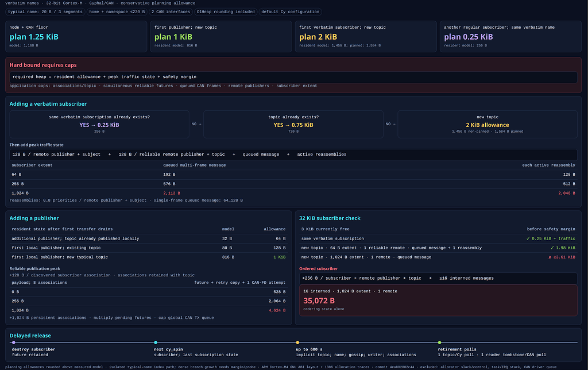Open the 'plan 1 KiB' first publisher card

(x=221, y=36)
